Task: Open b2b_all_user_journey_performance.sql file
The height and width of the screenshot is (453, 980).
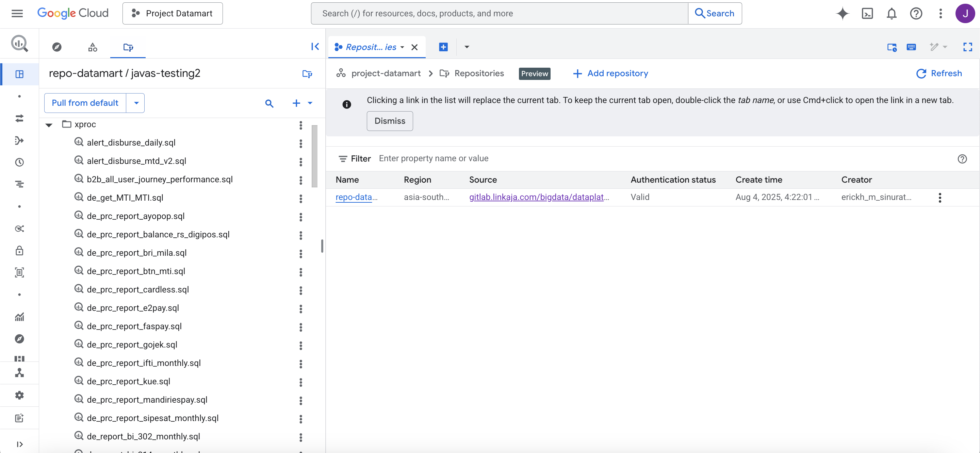Action: [159, 179]
